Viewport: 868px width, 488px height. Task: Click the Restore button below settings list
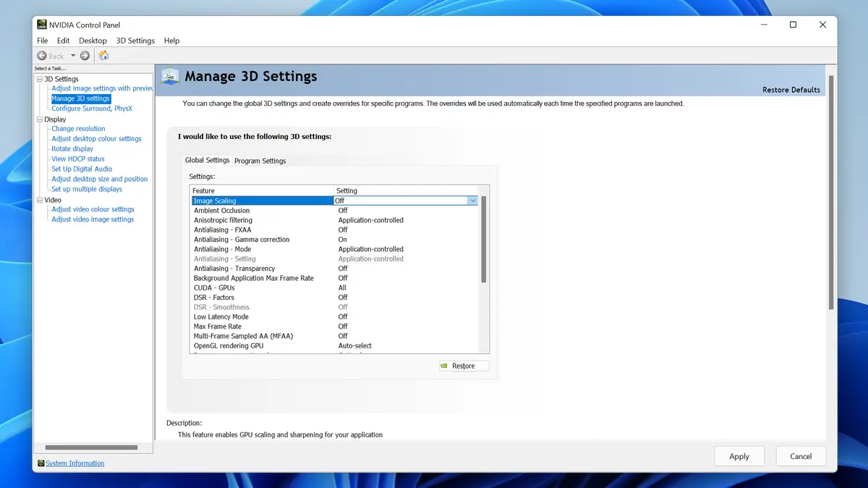tap(464, 366)
